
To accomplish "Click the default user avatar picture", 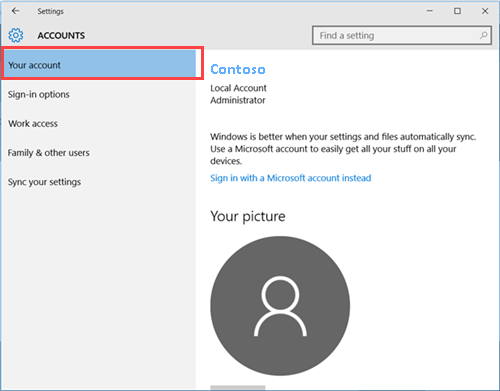I will point(280,306).
